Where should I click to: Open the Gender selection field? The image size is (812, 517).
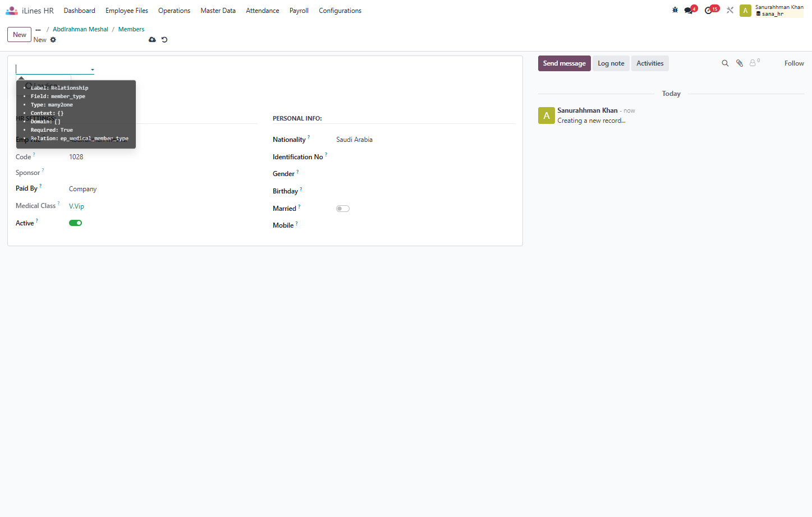[x=425, y=174]
